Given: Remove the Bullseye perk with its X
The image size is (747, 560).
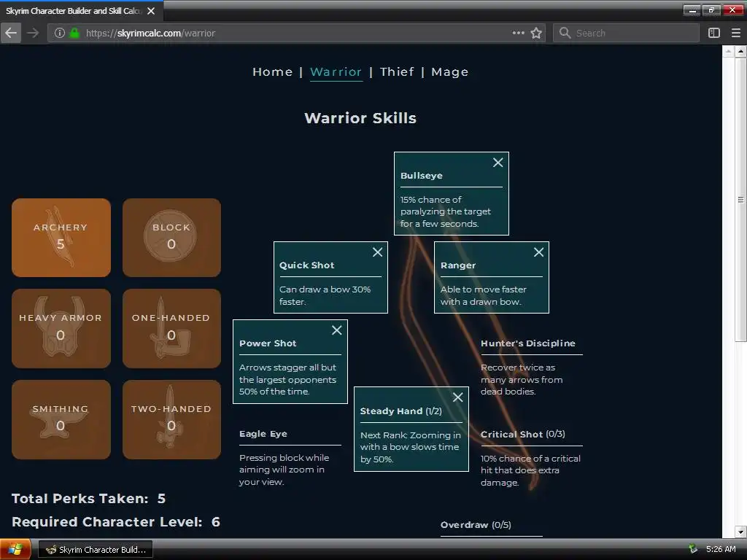Looking at the screenshot, I should click(498, 163).
